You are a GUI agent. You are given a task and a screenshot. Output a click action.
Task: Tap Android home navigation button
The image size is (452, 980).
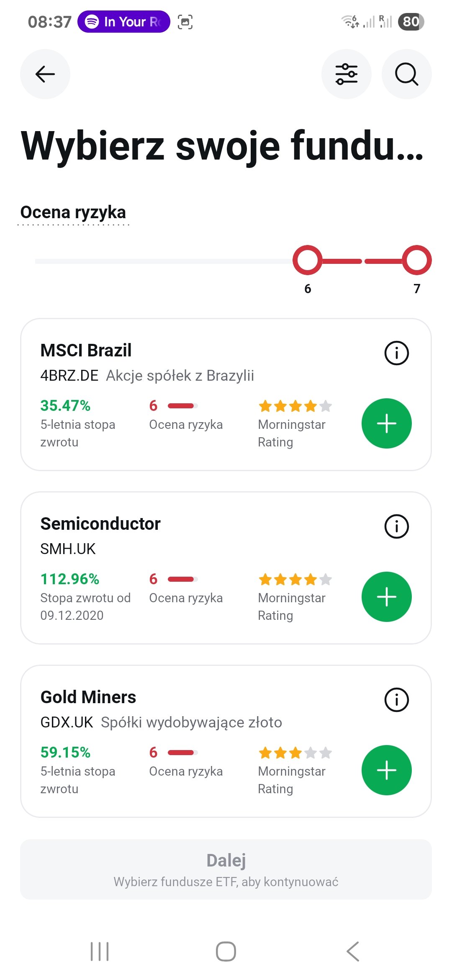click(226, 952)
